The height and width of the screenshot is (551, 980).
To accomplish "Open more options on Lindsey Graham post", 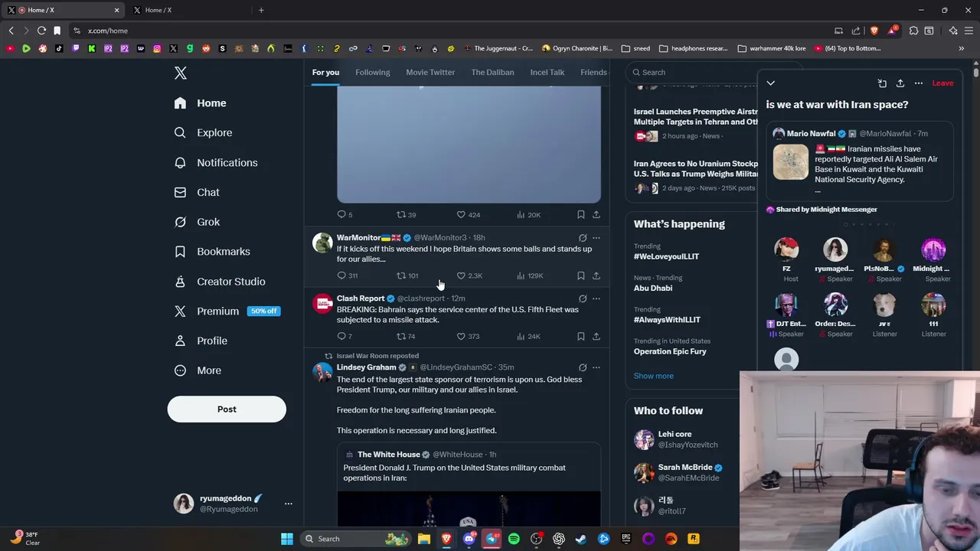I will click(x=596, y=367).
